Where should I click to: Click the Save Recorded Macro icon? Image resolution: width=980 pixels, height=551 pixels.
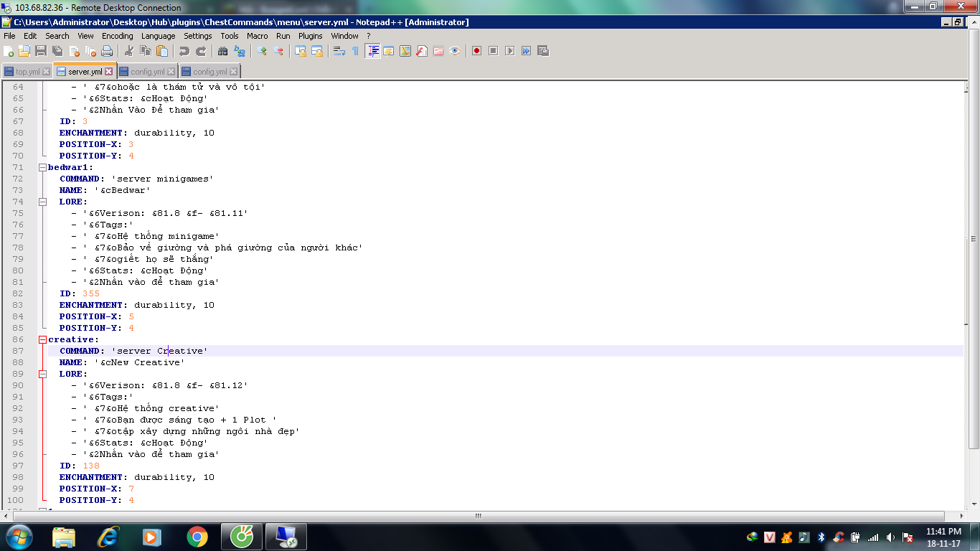[543, 51]
